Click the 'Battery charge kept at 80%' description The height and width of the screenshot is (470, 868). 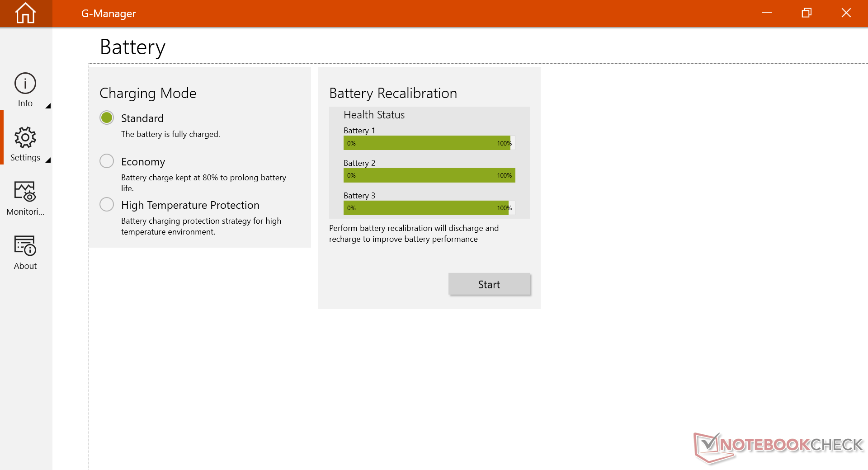click(203, 183)
